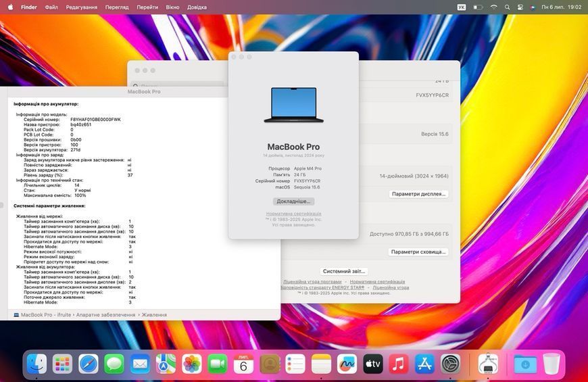Launch FaceTime from the Dock
The image size is (588, 382).
click(x=218, y=364)
